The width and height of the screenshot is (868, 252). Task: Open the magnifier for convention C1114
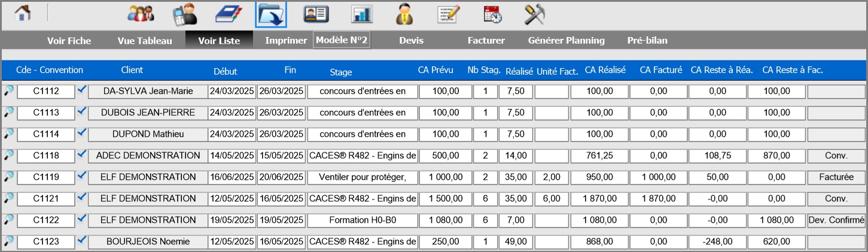click(8, 134)
